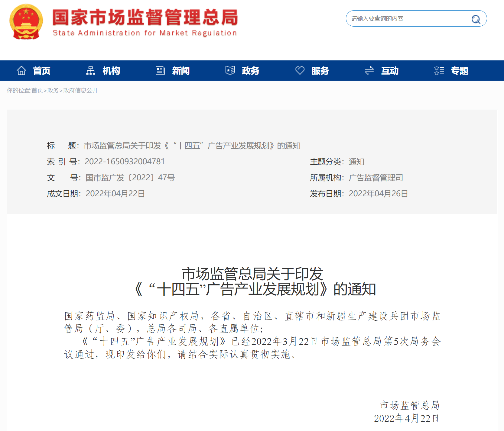The height and width of the screenshot is (431, 504).
Task: Click the exchange arrows icon for 互动
Action: click(369, 71)
